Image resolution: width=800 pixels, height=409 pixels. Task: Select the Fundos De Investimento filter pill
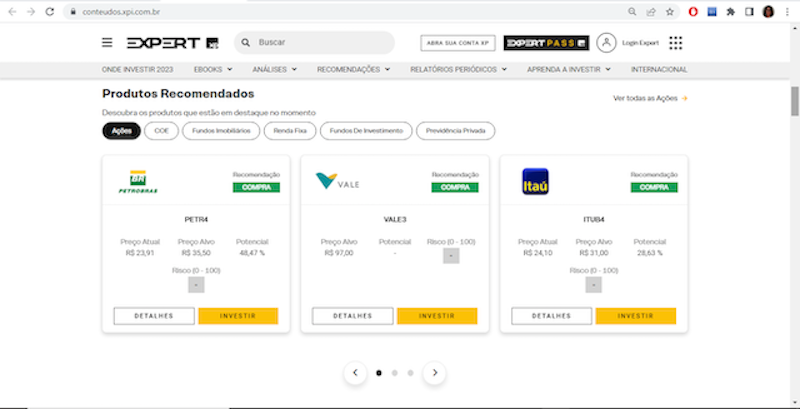pos(366,131)
